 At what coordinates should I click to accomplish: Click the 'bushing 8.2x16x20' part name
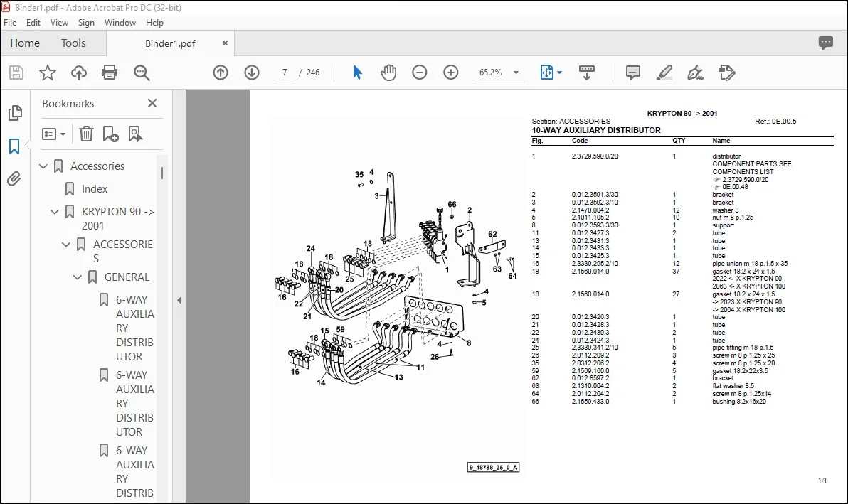(738, 402)
